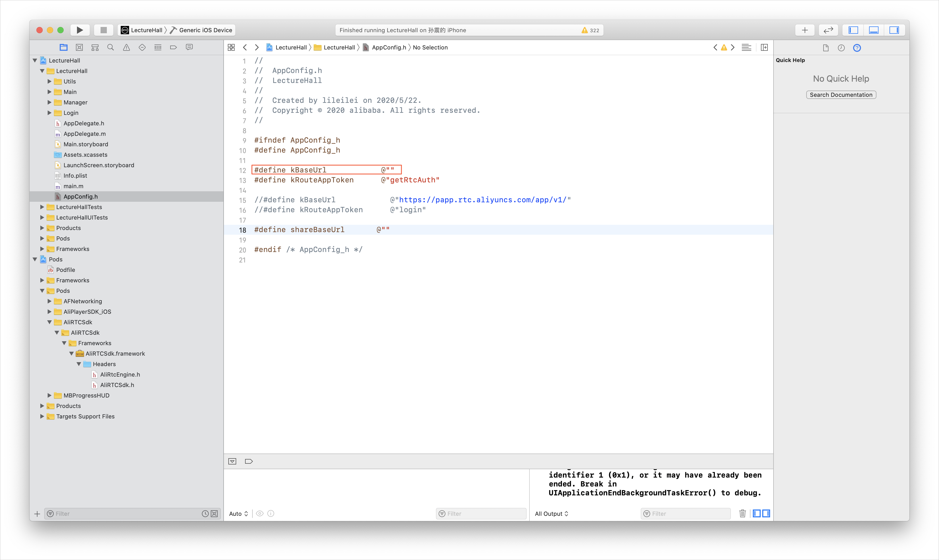Add a new file with navigator plus button

(37, 514)
